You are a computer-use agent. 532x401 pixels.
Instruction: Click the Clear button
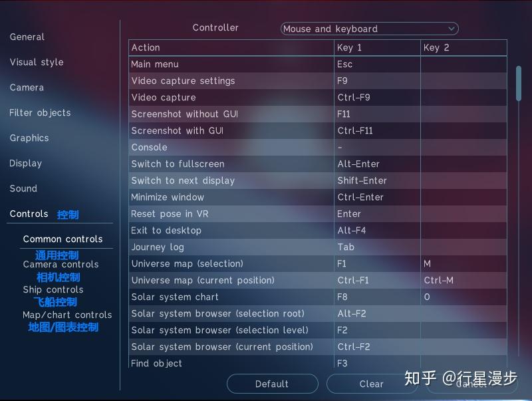pyautogui.click(x=372, y=384)
